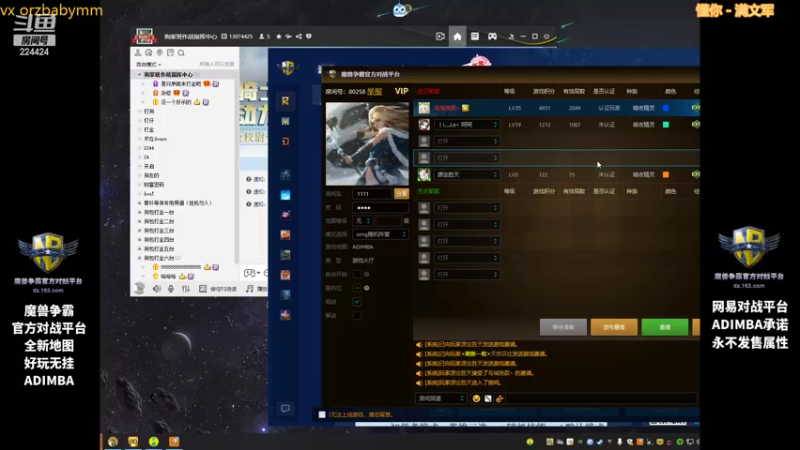Open the equalizer settings icon in YY
This screenshot has width=800, height=450.
[186, 289]
